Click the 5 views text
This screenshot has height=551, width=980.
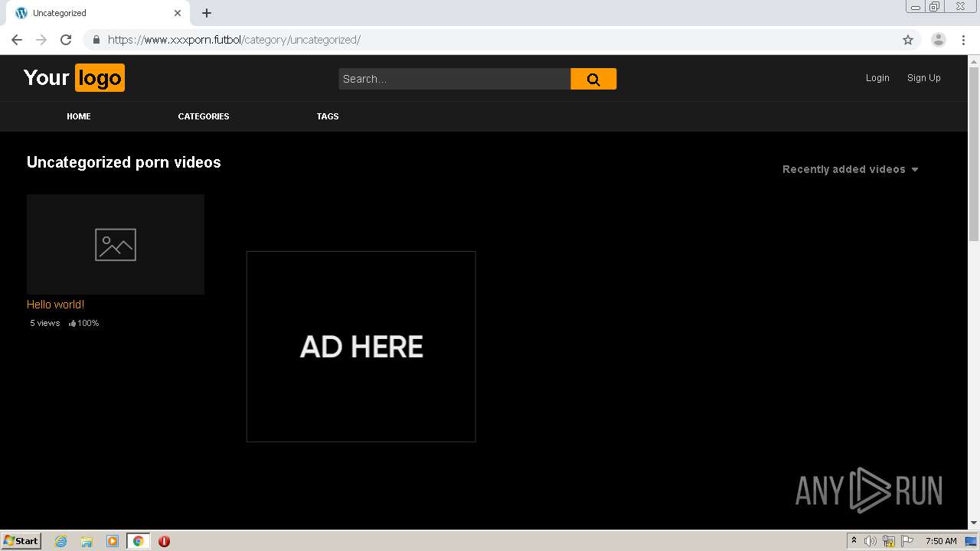[44, 323]
